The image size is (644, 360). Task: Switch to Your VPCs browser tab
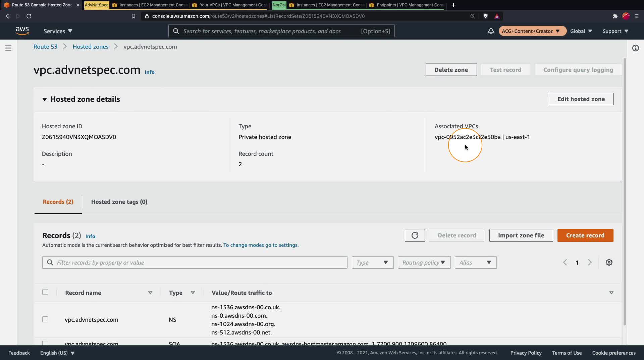(x=230, y=5)
